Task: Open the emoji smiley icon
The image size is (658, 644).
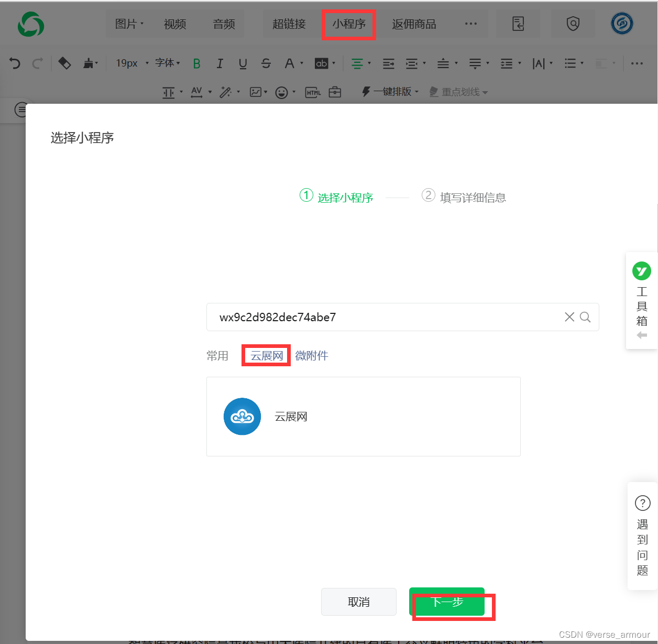Action: click(x=285, y=93)
